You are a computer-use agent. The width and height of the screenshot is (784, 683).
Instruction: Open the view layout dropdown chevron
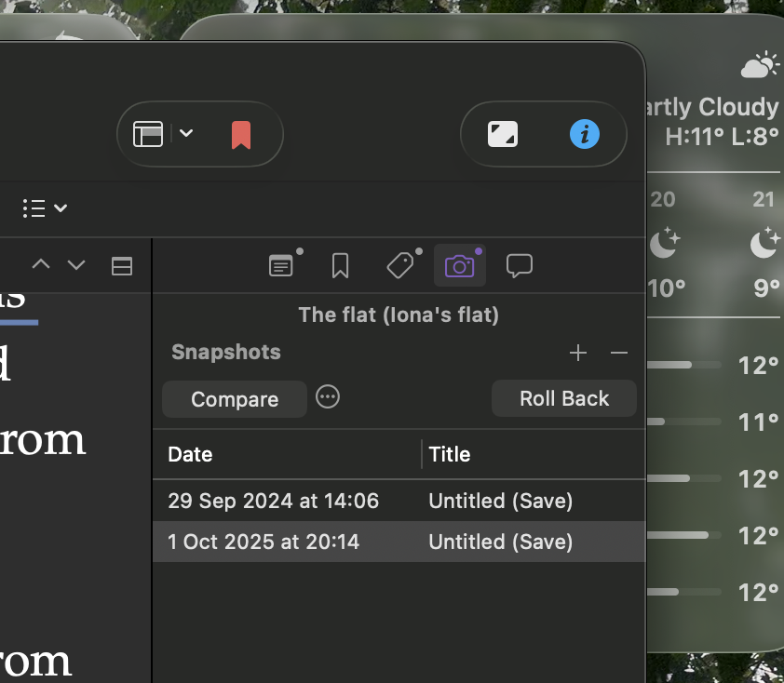point(186,133)
